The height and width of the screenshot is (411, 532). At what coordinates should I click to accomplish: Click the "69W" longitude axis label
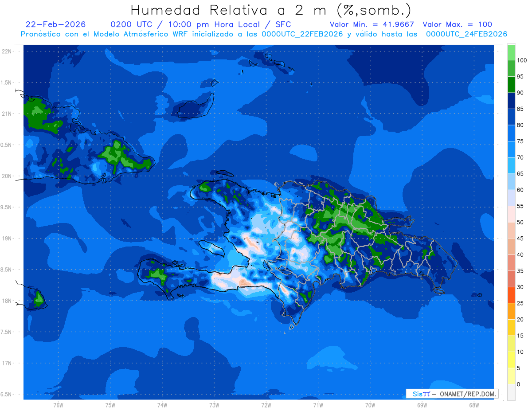click(x=422, y=405)
